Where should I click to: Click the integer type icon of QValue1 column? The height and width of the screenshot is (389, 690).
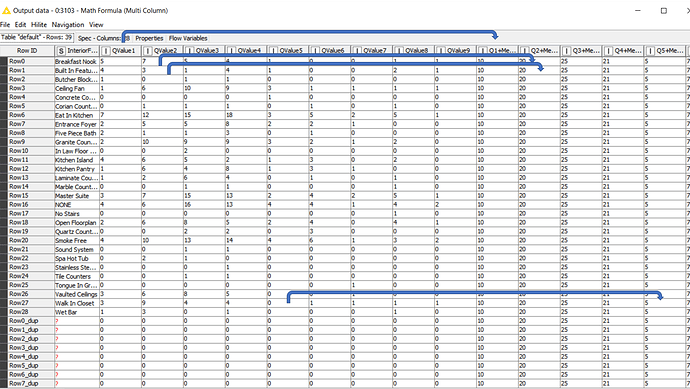pyautogui.click(x=105, y=51)
